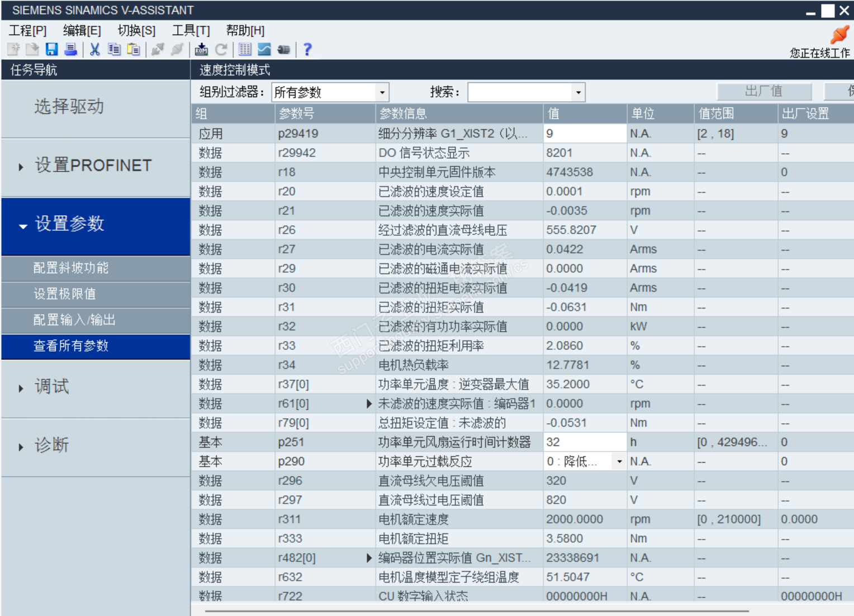Screen dimensions: 854x616
Task: Select value 51.5047 in r632 row
Action: tap(568, 577)
